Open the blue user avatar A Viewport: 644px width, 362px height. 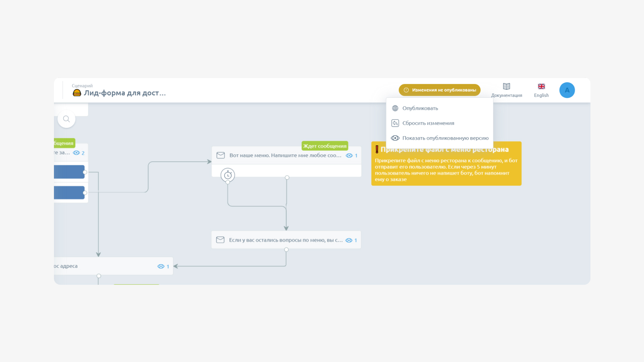coord(567,90)
